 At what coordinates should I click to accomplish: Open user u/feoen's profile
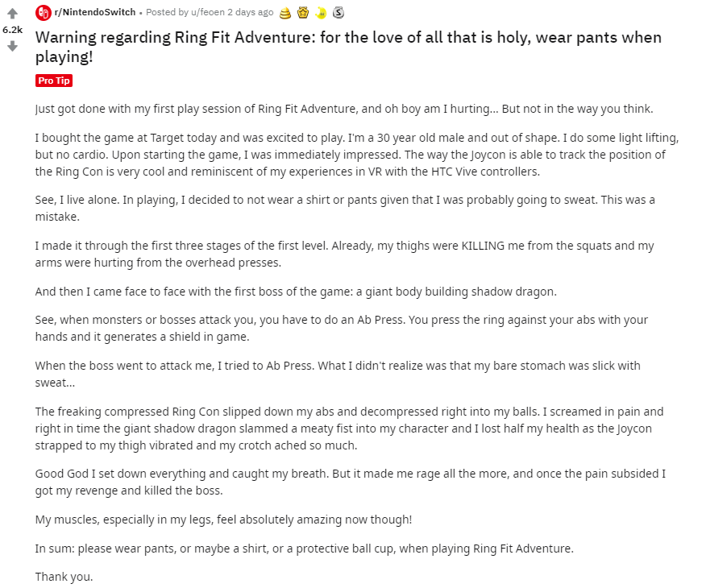pyautogui.click(x=208, y=12)
